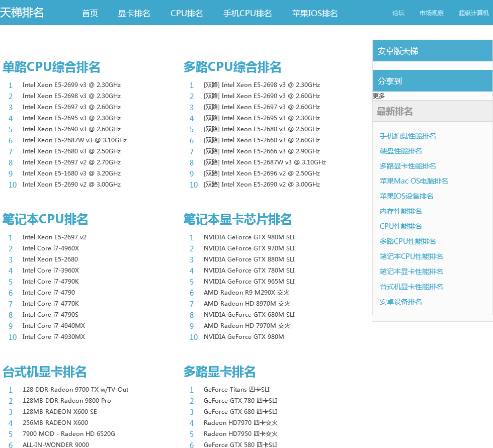Select AMD Radeon HD 7970M 交火
The width and height of the screenshot is (493, 448).
247,326
